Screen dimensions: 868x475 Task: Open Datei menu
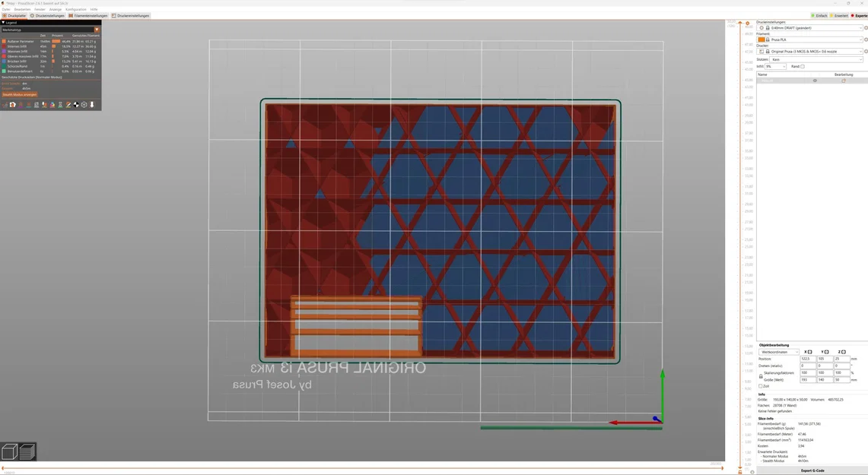6,9
